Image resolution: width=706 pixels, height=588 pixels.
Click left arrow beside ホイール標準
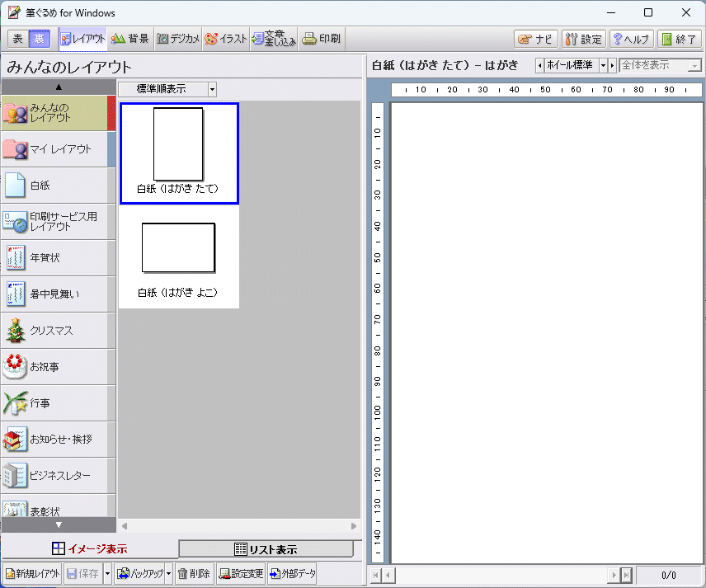[539, 66]
